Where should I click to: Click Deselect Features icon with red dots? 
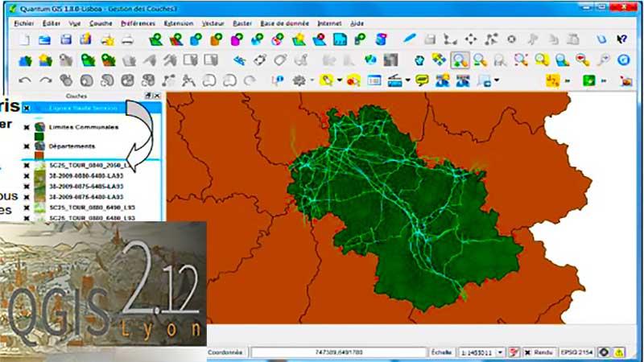pos(353,81)
